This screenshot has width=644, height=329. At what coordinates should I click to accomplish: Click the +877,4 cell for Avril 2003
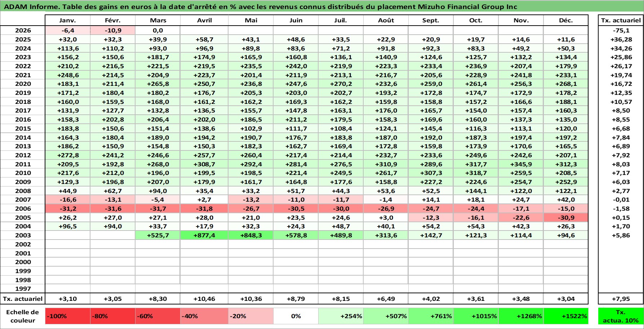click(204, 235)
